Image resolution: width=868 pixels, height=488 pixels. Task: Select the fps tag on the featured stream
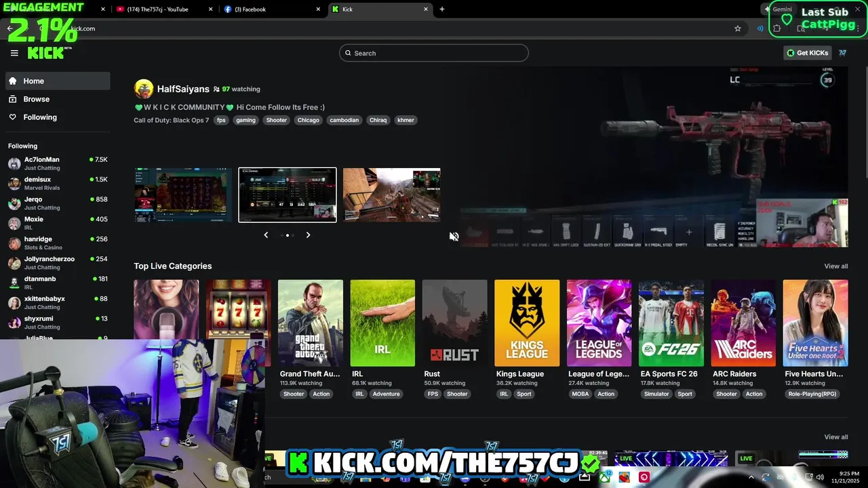pyautogui.click(x=221, y=120)
